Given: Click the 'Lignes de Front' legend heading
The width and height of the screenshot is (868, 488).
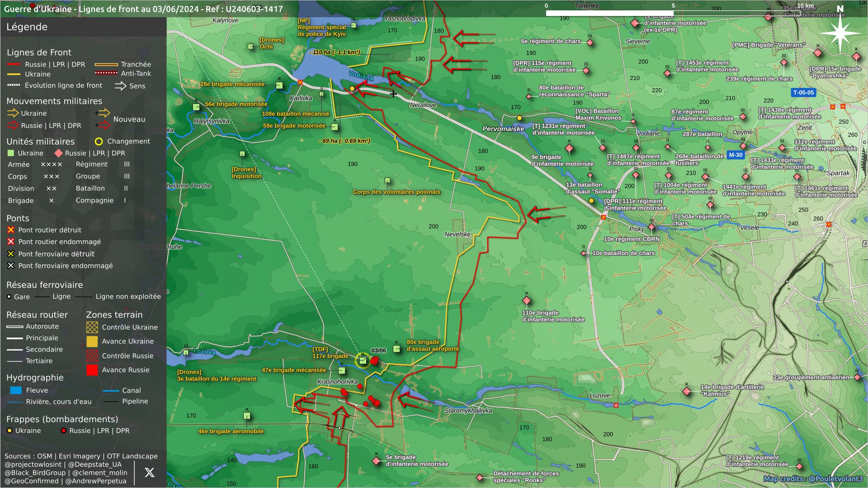Looking at the screenshot, I should 39,52.
